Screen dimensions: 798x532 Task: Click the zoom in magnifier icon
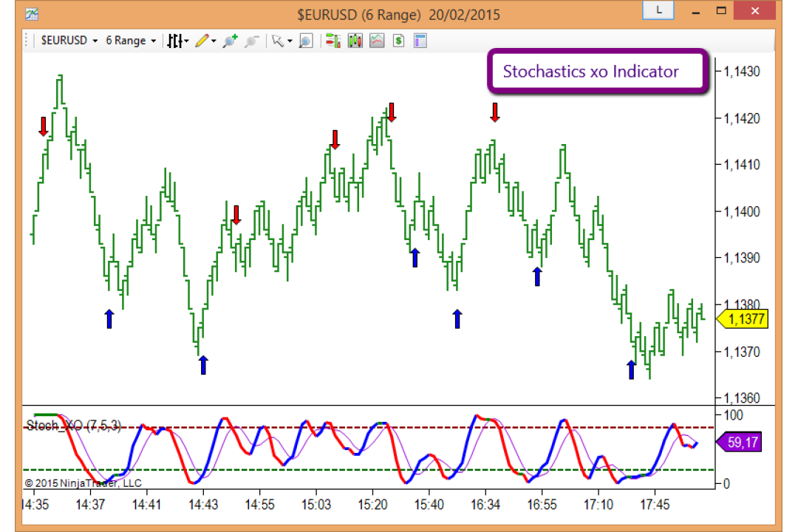point(230,41)
